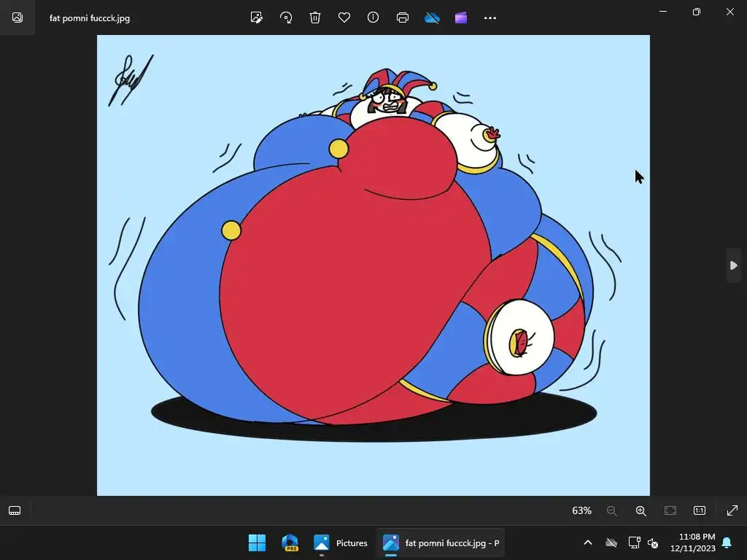Open Clipchamp video editor icon

(461, 17)
